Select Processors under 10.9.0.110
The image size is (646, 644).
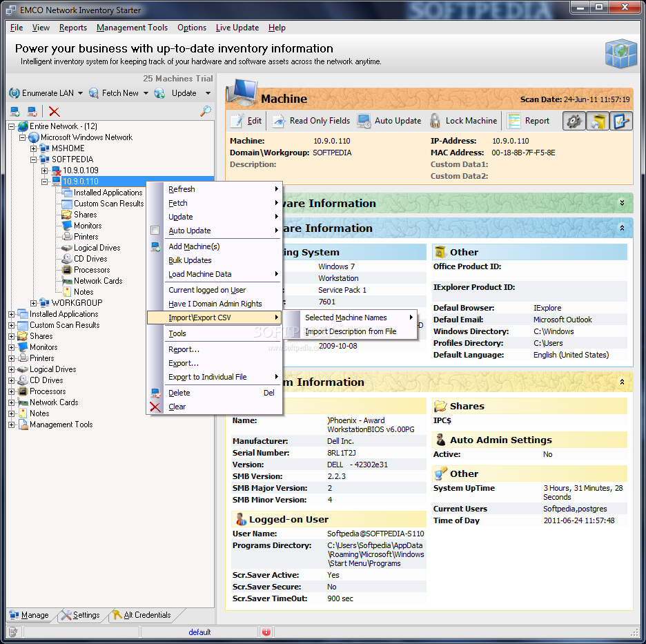pos(92,270)
